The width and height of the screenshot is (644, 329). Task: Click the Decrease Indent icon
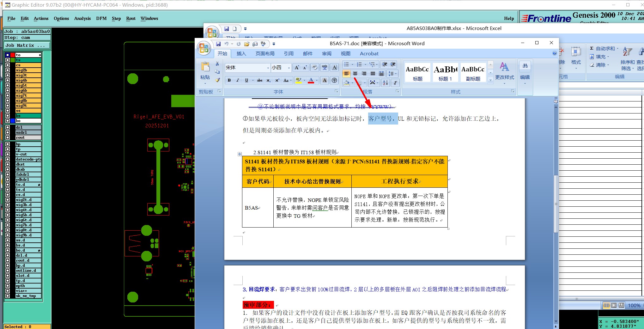pos(385,64)
